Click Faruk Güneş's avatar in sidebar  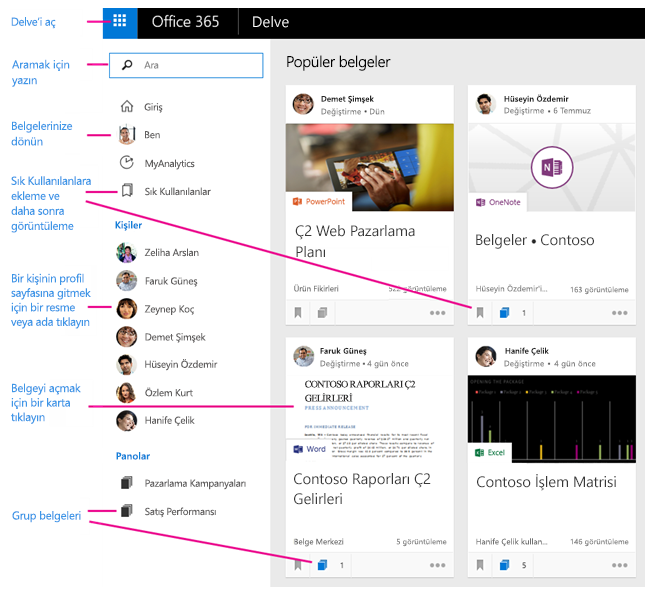click(127, 281)
